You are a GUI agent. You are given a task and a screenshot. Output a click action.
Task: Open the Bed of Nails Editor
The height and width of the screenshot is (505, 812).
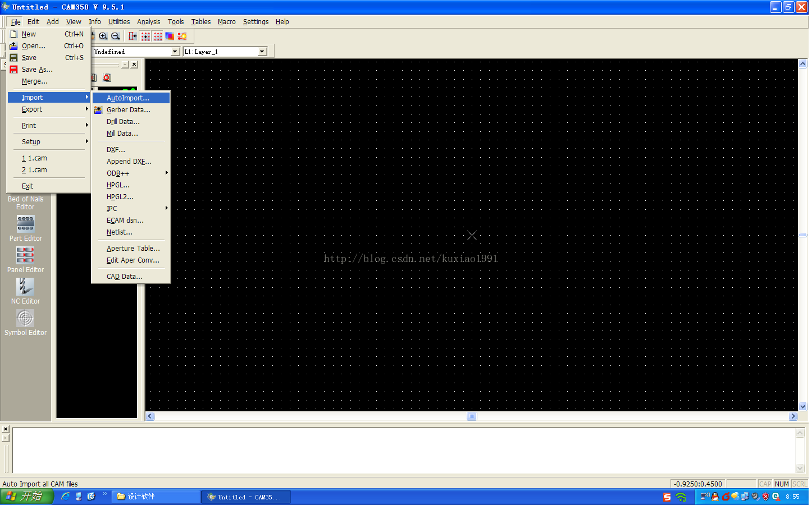click(x=25, y=203)
